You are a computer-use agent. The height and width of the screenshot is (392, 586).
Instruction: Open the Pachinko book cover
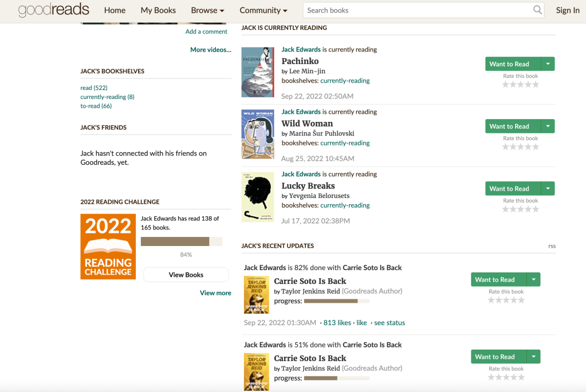pos(257,72)
